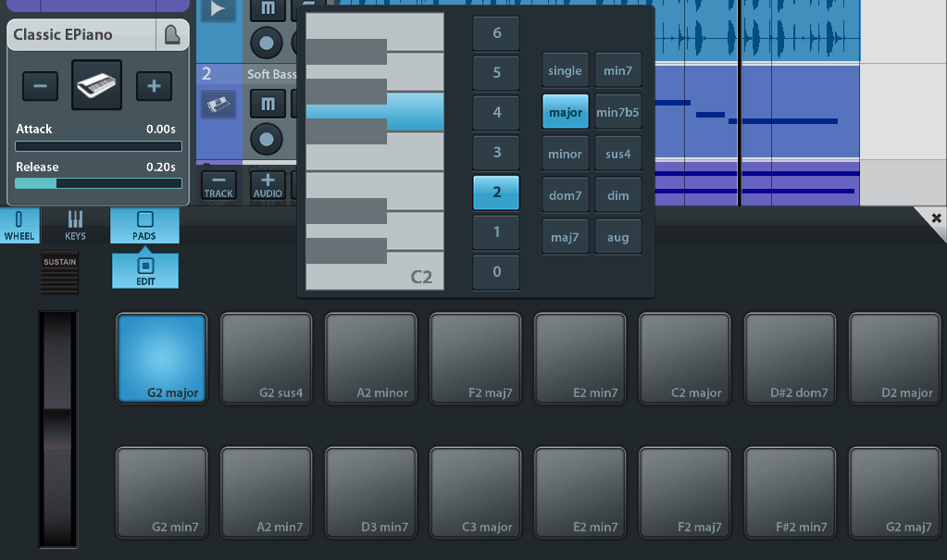
Task: Click the Release slider
Action: point(98,183)
